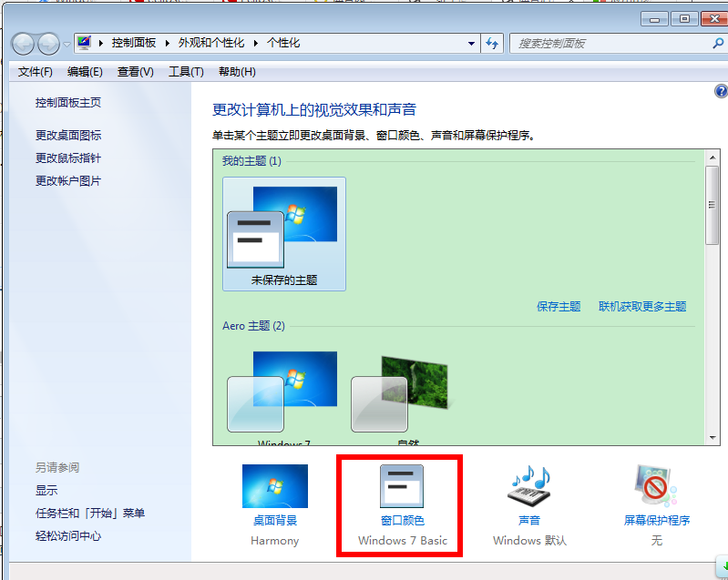The width and height of the screenshot is (728, 580).
Task: Click the theme list scroll down arrow
Action: 713,438
